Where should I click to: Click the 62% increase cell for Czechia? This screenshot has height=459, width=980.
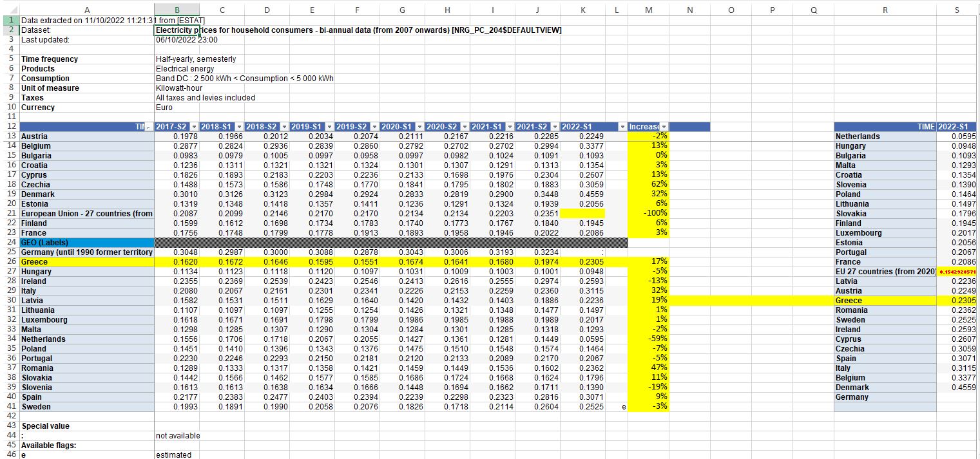coord(648,185)
